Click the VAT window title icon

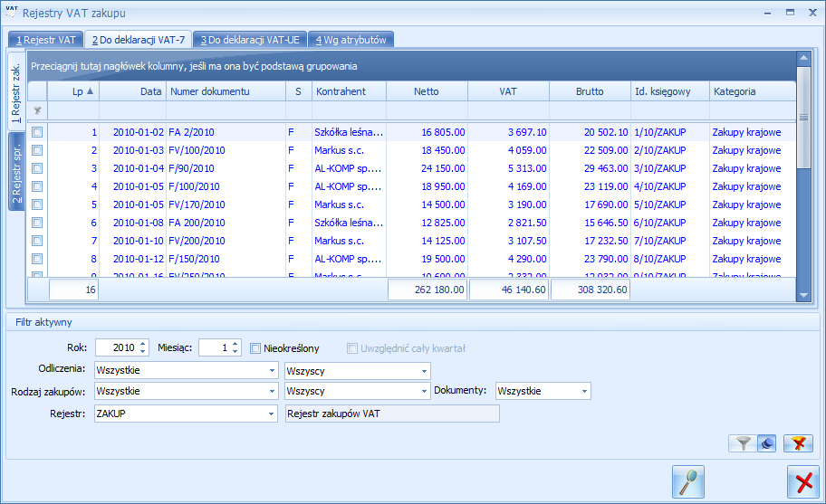tap(11, 12)
